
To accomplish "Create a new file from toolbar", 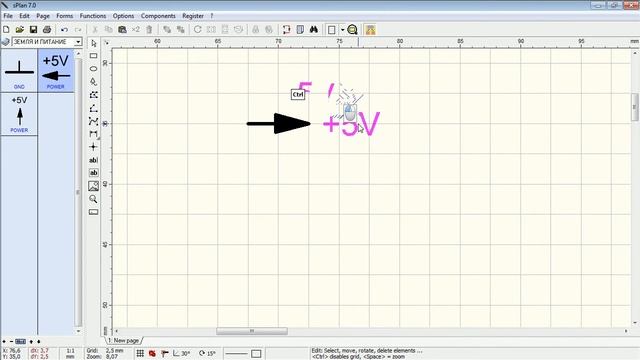I will coord(6,29).
